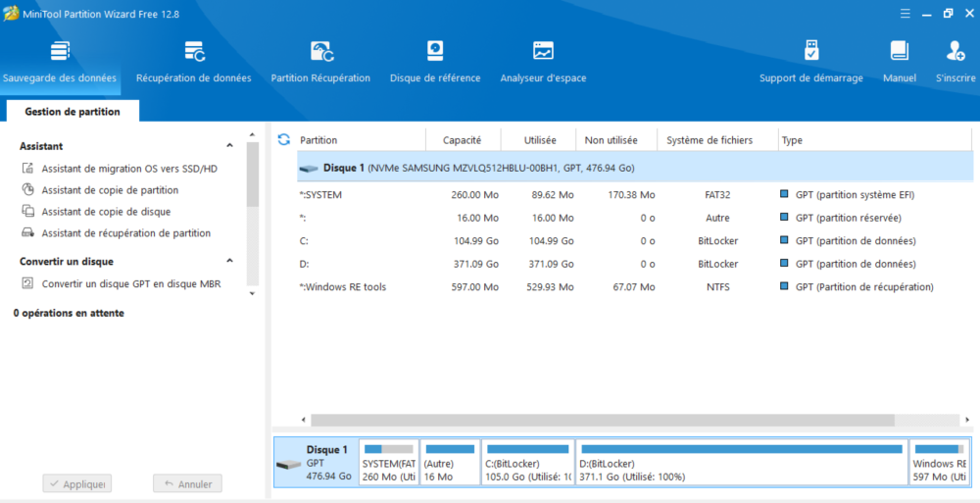Collapse the Assistant section
Screen dimensions: 980x503
click(229, 146)
